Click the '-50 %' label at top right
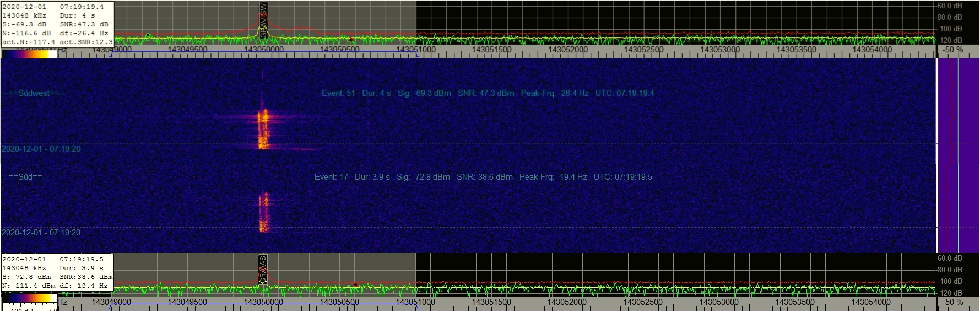Screen dimensions: 980x311 click(x=953, y=50)
